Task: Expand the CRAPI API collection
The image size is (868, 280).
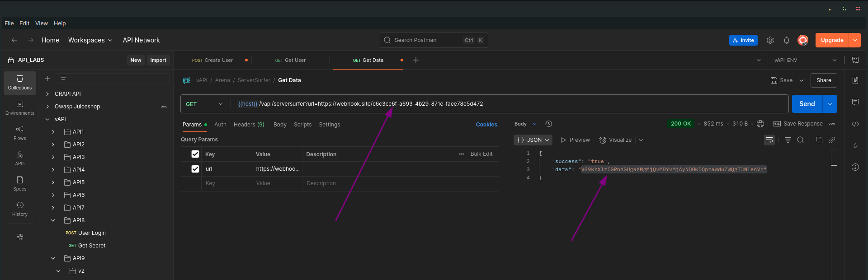Action: pyautogui.click(x=47, y=94)
